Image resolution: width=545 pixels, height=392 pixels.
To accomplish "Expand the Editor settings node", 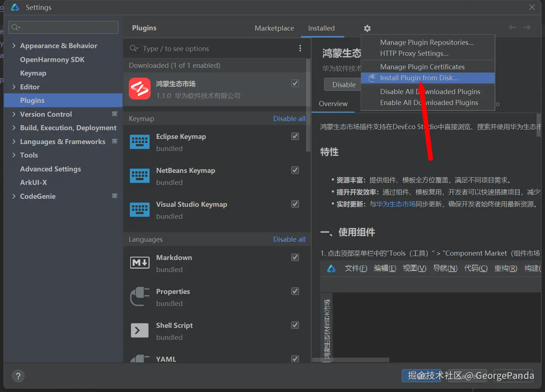I will [14, 87].
